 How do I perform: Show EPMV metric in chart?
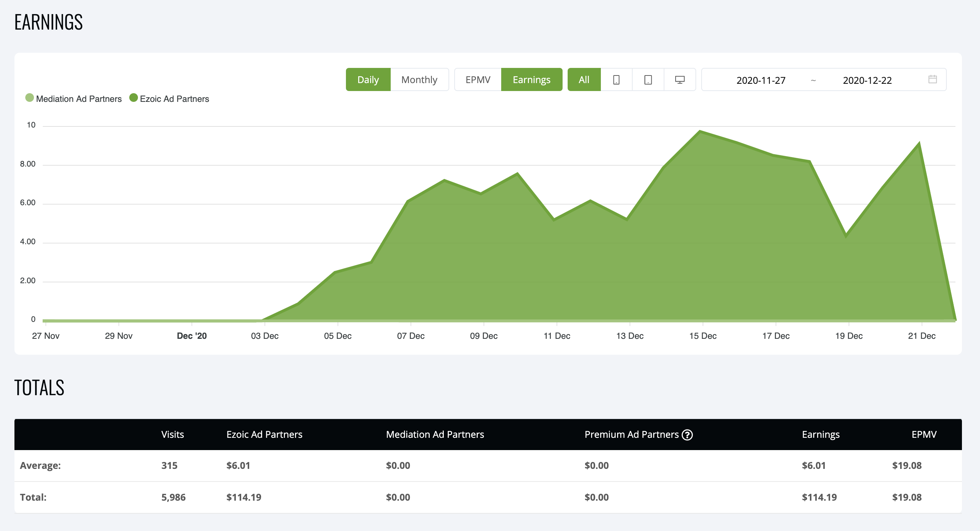(x=478, y=79)
